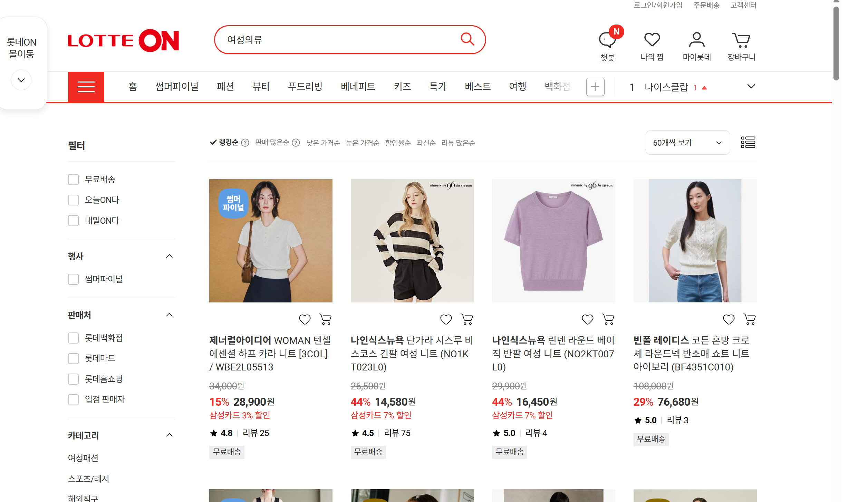The width and height of the screenshot is (868, 502).
Task: Open the 마이롯데 profile icon
Action: 696,40
